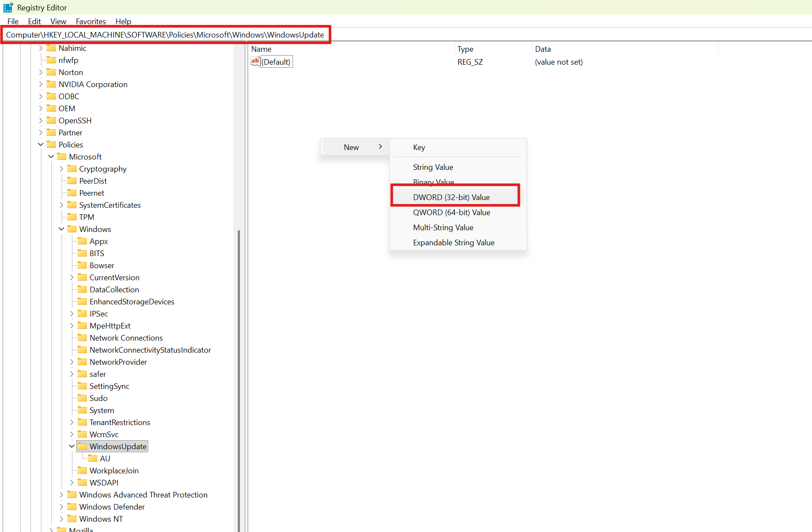
Task: Expand the TenantRestrictions key
Action: tap(72, 422)
